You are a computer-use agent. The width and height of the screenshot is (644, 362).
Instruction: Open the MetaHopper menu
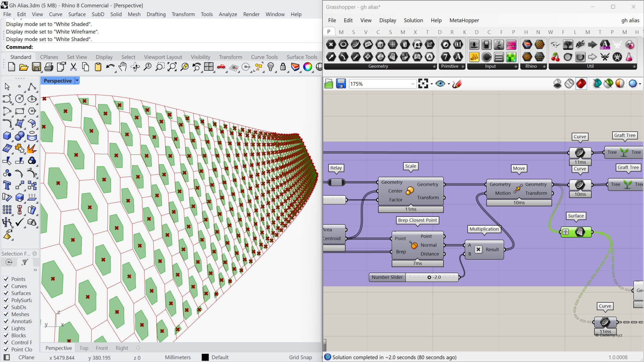[464, 20]
